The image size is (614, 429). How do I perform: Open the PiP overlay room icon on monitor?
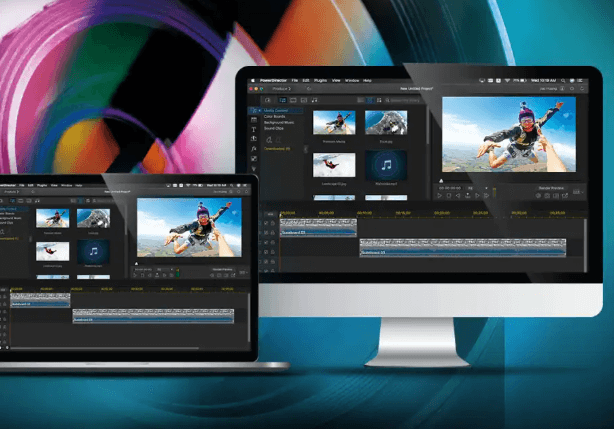(254, 159)
